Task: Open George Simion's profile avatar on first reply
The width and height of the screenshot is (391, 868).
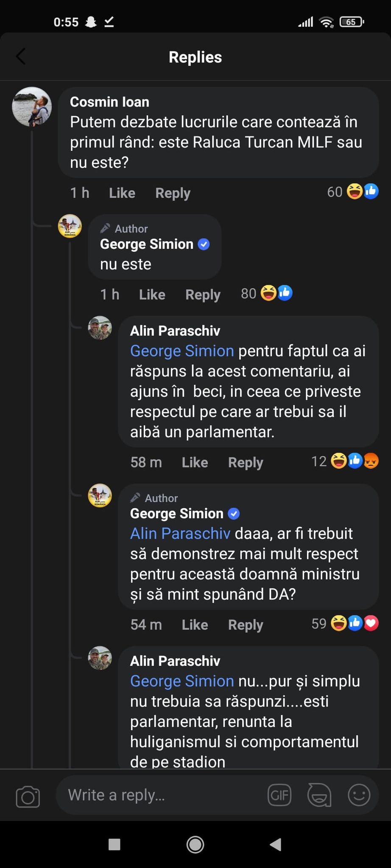Action: (x=70, y=226)
